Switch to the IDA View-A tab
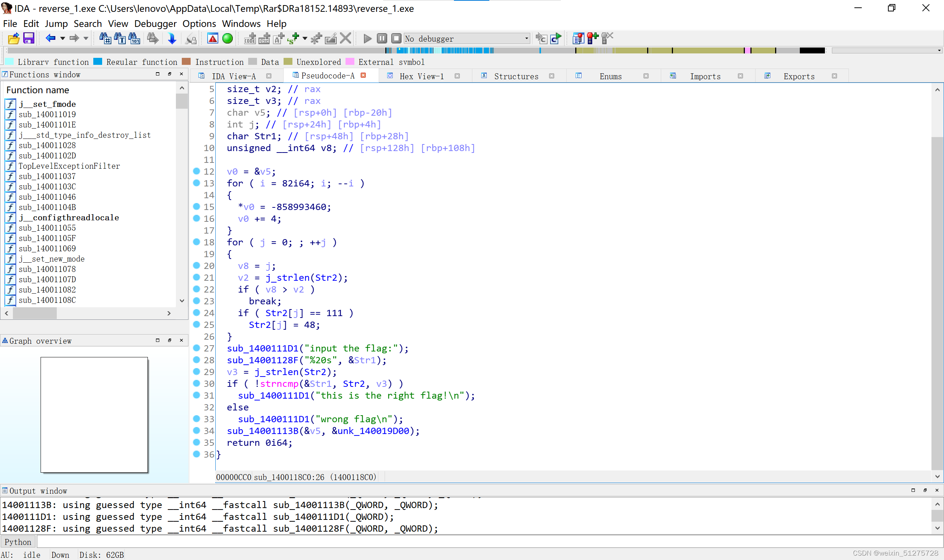The image size is (944, 560). tap(234, 76)
